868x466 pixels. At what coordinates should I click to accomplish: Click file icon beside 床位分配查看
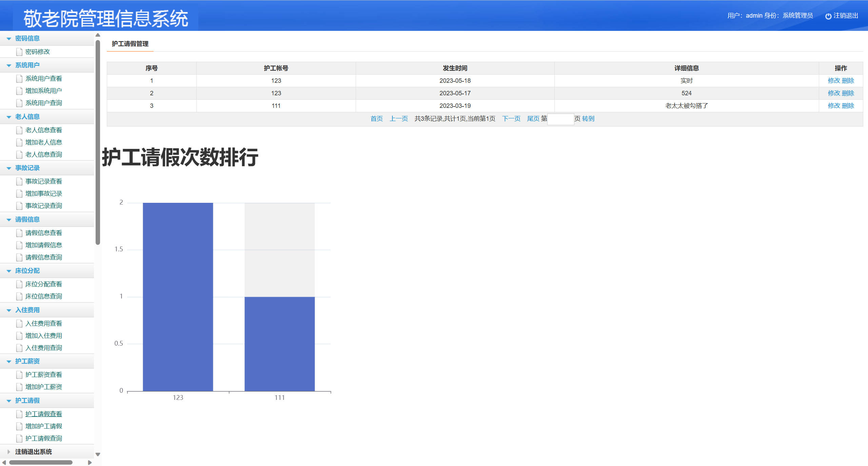pos(19,284)
